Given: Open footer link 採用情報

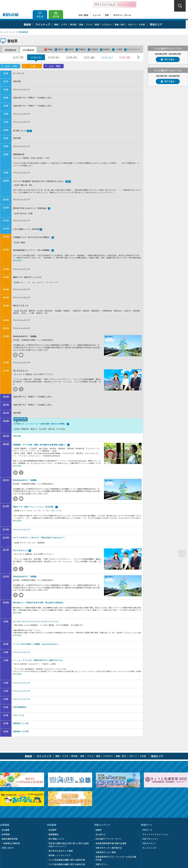Looking at the screenshot, I should click(x=5, y=834).
